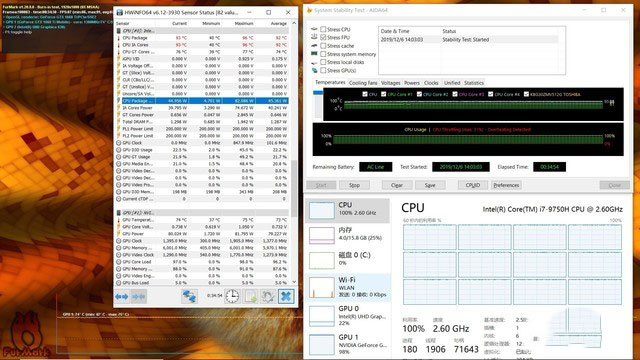Click Date & Time log column header
The image size is (640, 360).
point(395,31)
